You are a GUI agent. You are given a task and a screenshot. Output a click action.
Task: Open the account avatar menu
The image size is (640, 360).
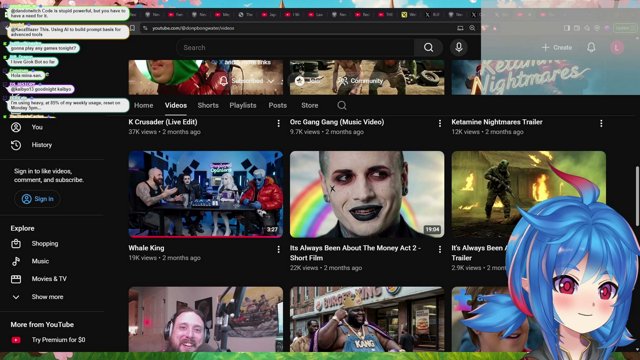617,47
